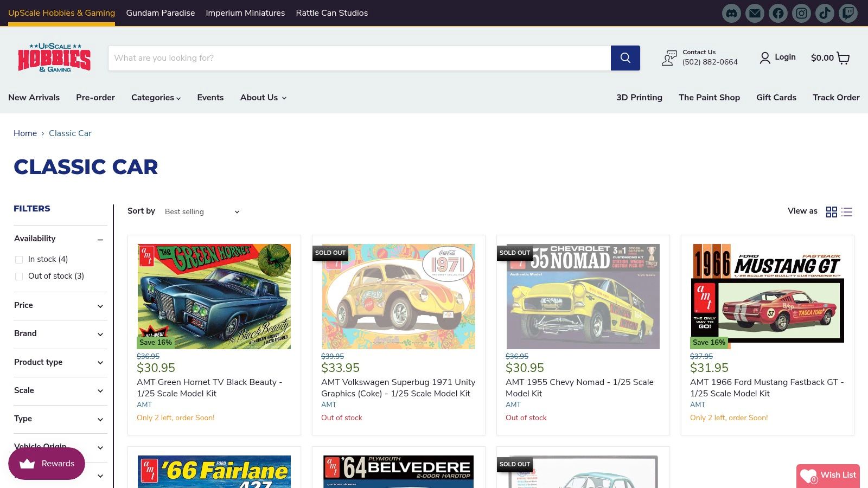Click the search input field

(359, 58)
